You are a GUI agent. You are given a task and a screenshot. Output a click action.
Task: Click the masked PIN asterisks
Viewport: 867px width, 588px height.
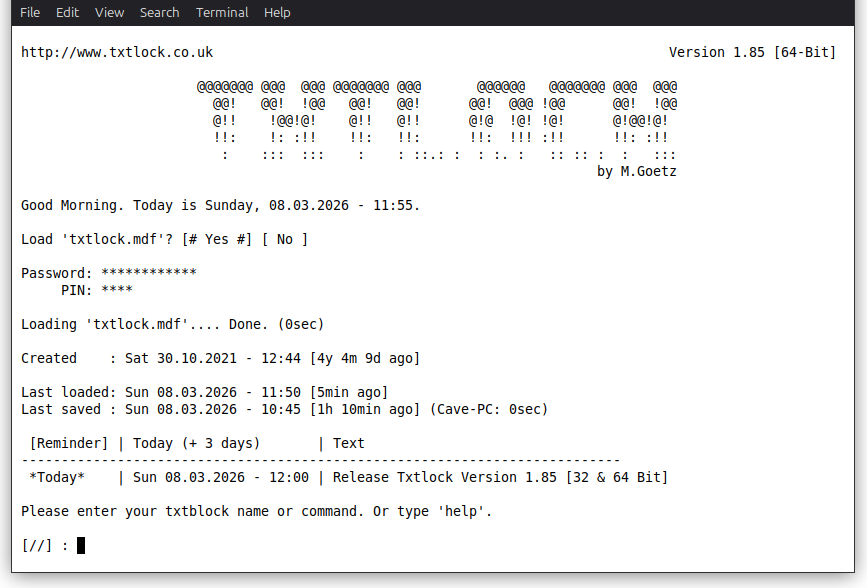(x=117, y=289)
